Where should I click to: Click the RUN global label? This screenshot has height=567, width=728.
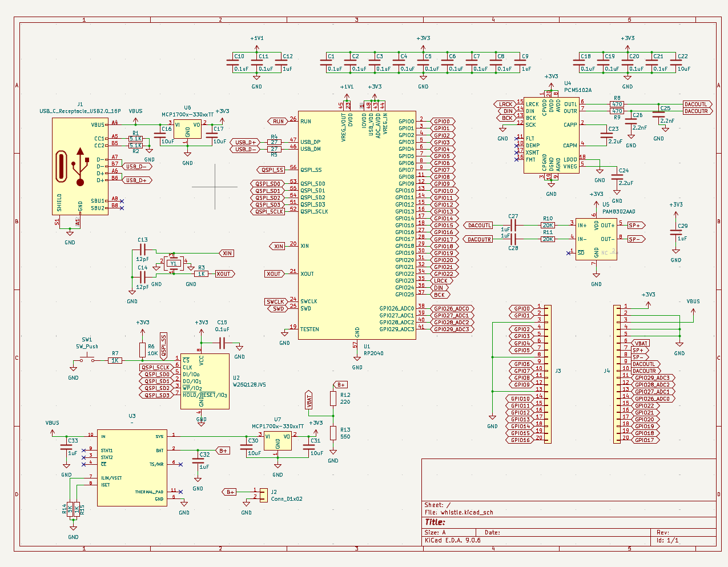point(277,121)
